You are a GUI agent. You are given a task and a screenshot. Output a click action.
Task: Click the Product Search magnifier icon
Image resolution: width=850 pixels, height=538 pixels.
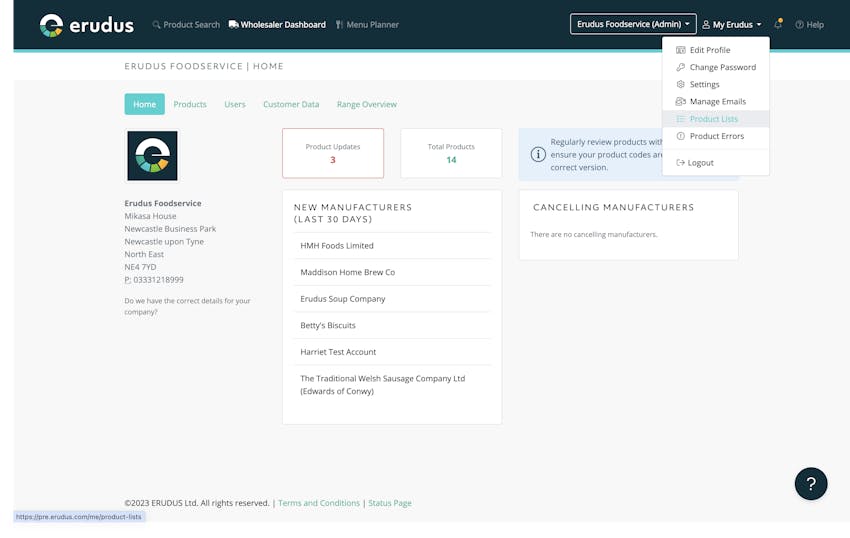[x=157, y=24]
